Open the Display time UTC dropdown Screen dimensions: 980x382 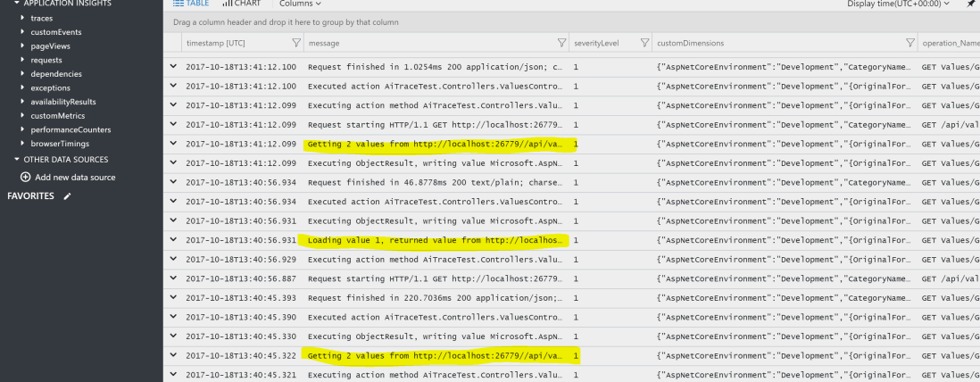click(x=900, y=4)
